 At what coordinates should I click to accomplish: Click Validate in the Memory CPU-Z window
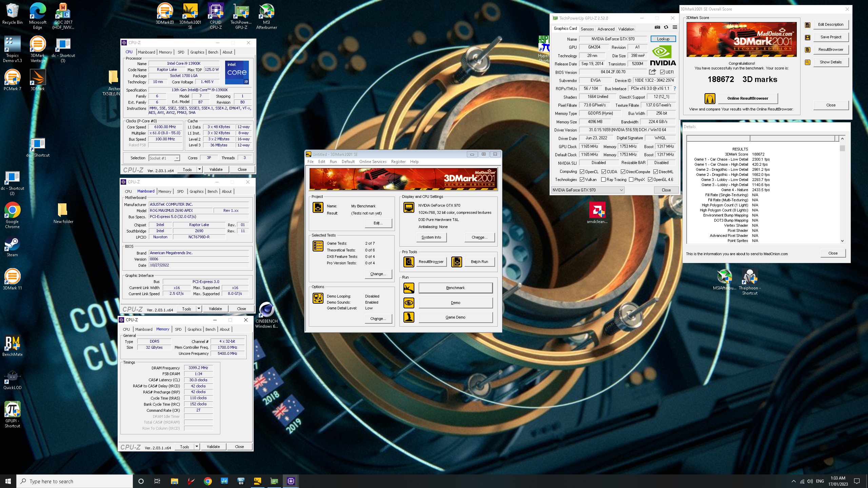213,447
